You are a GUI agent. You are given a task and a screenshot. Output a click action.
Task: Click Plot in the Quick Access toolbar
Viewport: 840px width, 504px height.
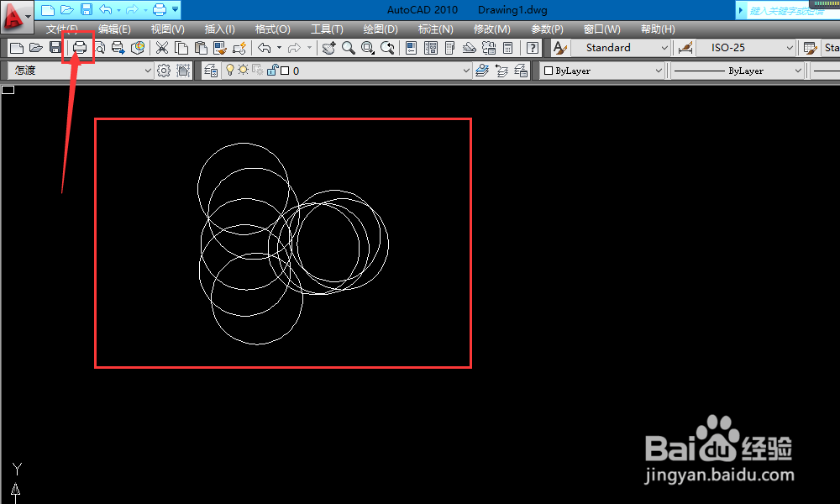tap(159, 9)
